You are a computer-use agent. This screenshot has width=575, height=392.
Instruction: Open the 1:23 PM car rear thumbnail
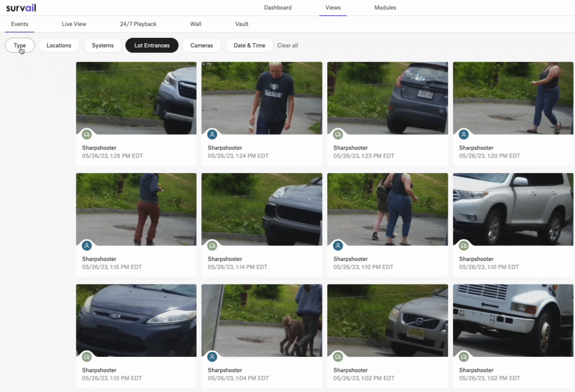388,98
